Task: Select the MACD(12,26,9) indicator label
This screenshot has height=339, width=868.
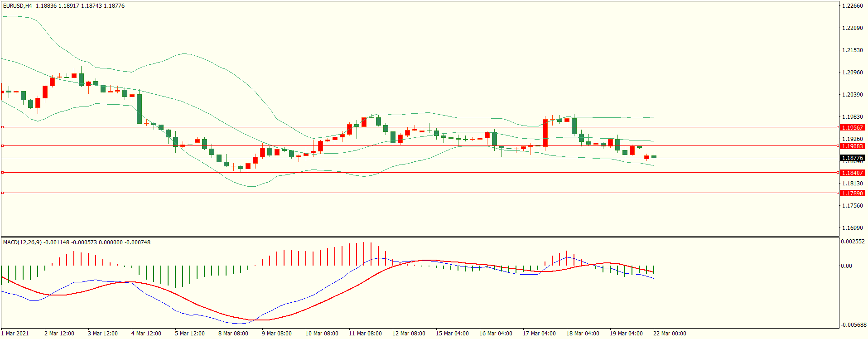Action: coord(22,242)
